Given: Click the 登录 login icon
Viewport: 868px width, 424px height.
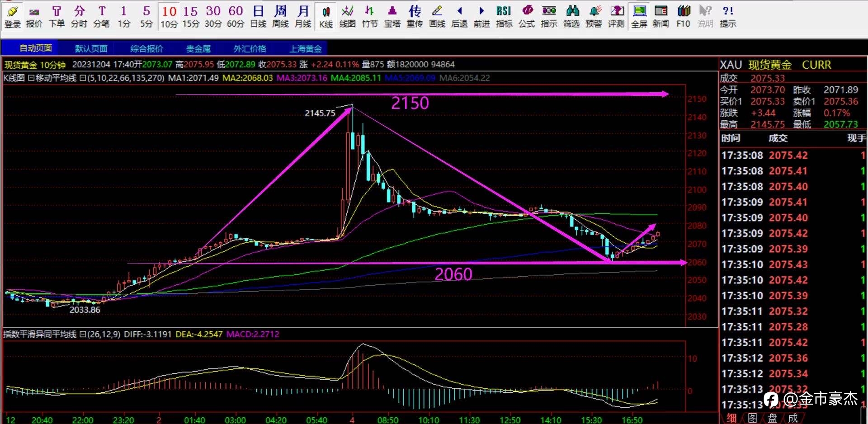Looking at the screenshot, I should pyautogui.click(x=12, y=17).
